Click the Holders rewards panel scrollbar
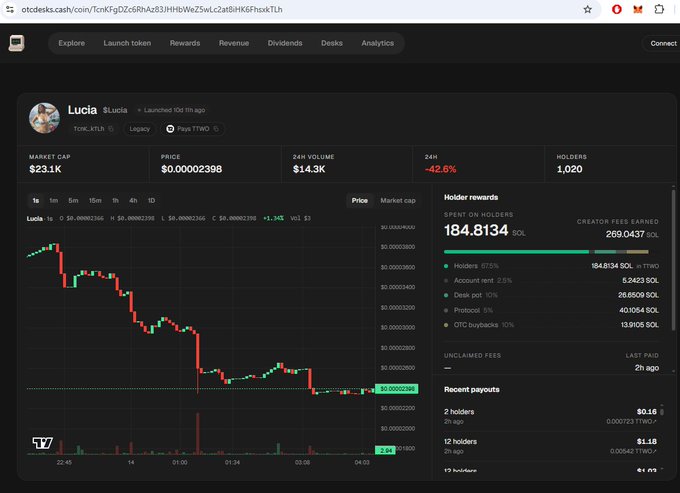680x493 pixels. pos(673,260)
